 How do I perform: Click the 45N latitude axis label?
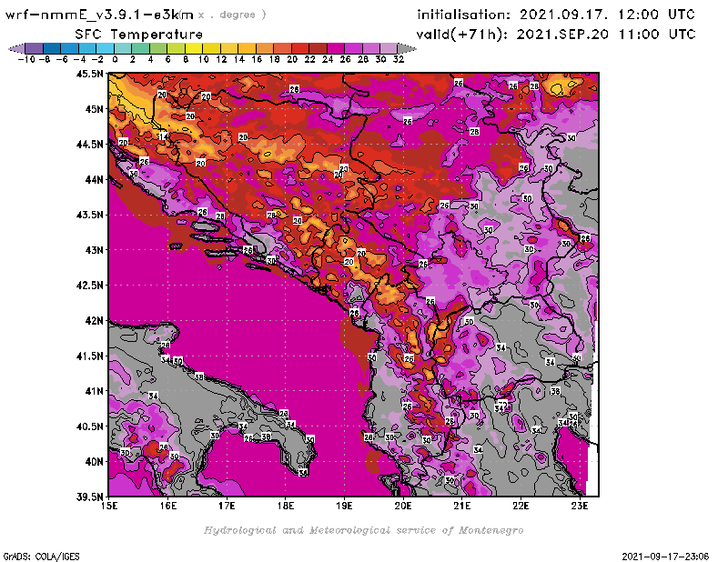coord(94,109)
